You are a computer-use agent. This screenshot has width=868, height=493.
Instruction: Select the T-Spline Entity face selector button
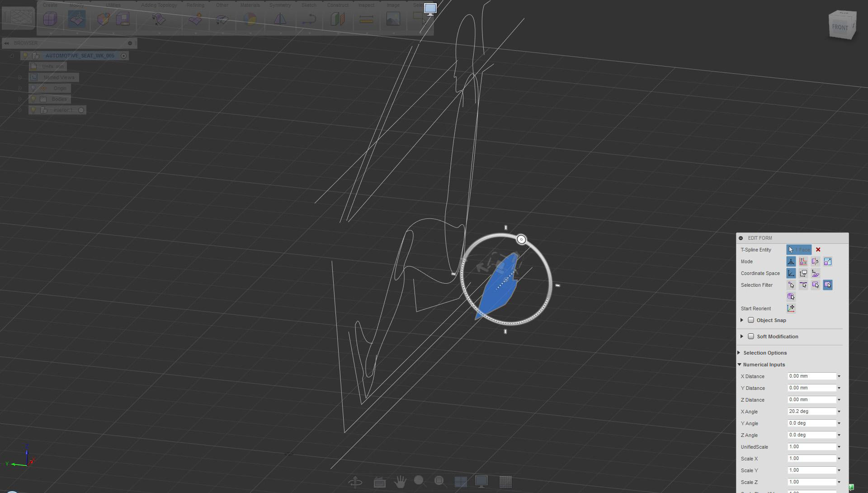point(799,250)
